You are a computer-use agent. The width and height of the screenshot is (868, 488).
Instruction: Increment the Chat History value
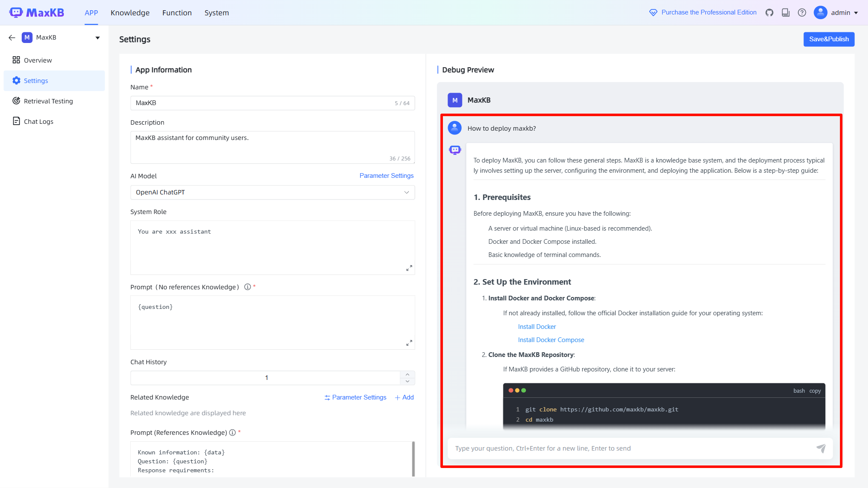(407, 374)
